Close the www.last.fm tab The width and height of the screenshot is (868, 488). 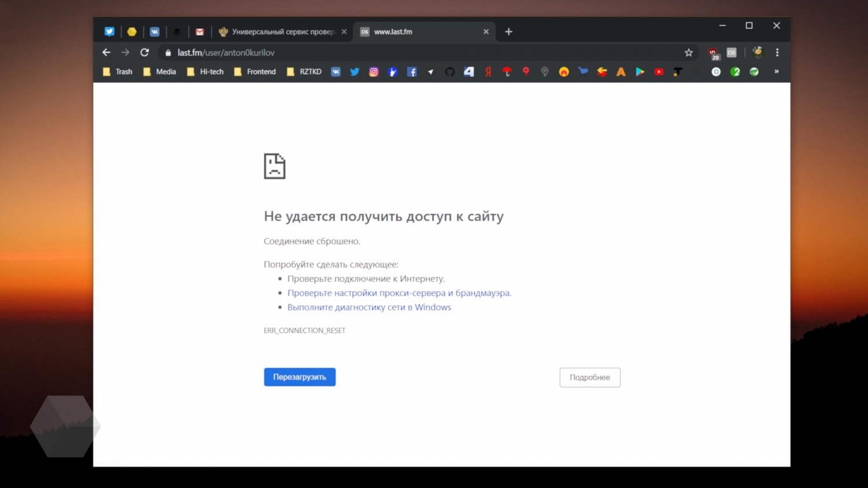click(486, 32)
